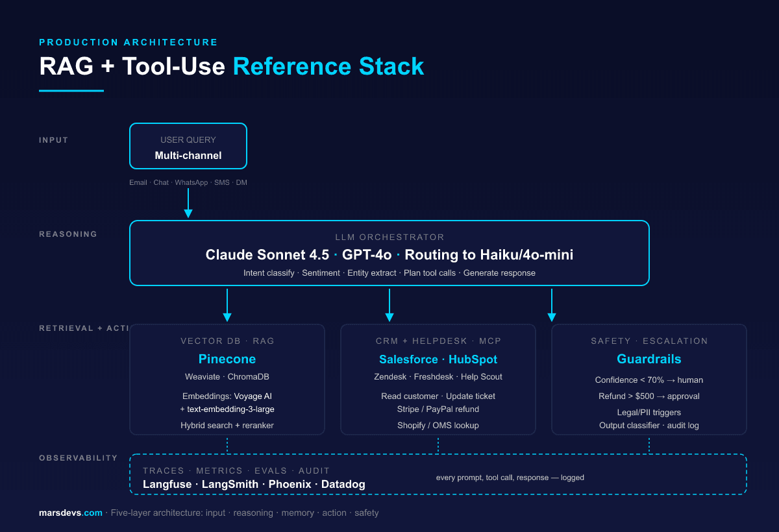Click 'Output classifier · audit log' line

[649, 426]
